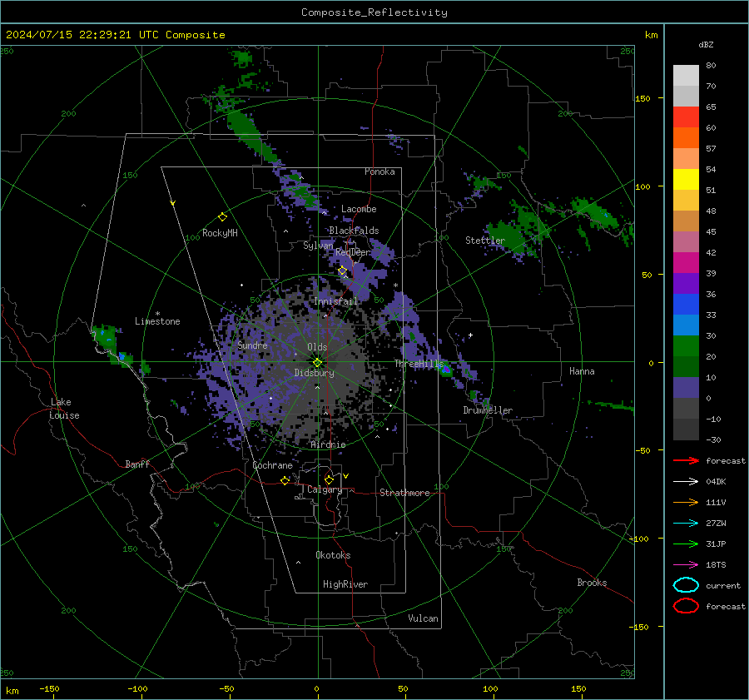Pick the dark orange 57-60 dBZ swatch
The image size is (749, 700).
point(686,137)
